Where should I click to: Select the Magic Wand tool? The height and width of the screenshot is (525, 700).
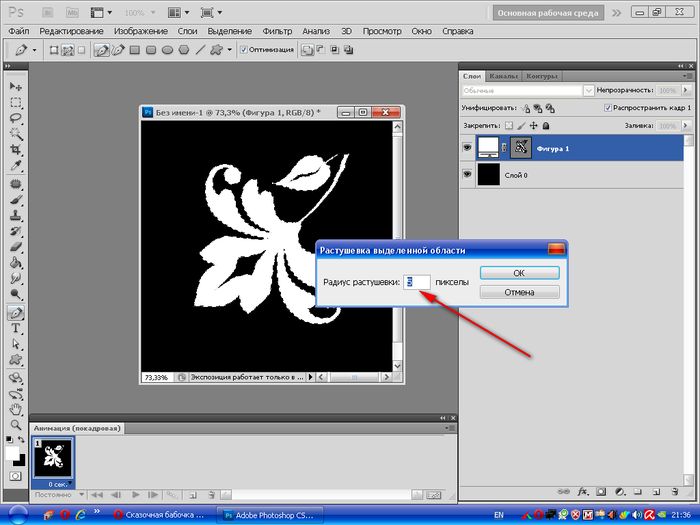(x=16, y=134)
